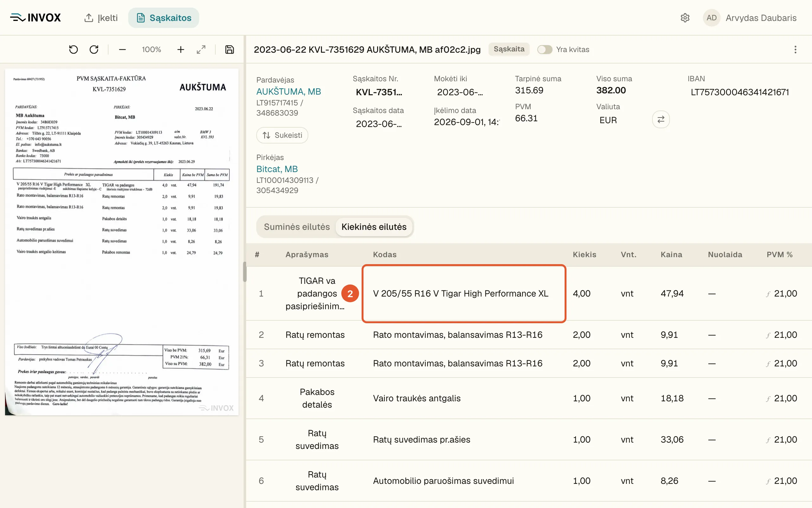The image size is (812, 508).
Task: Click the Sukeisti swap button
Action: (282, 135)
